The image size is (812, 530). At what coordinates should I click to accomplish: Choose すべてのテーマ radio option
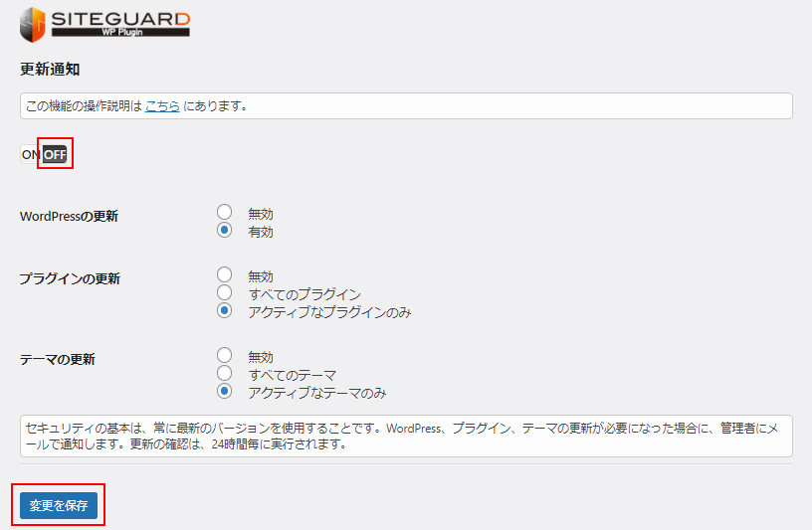tap(224, 373)
